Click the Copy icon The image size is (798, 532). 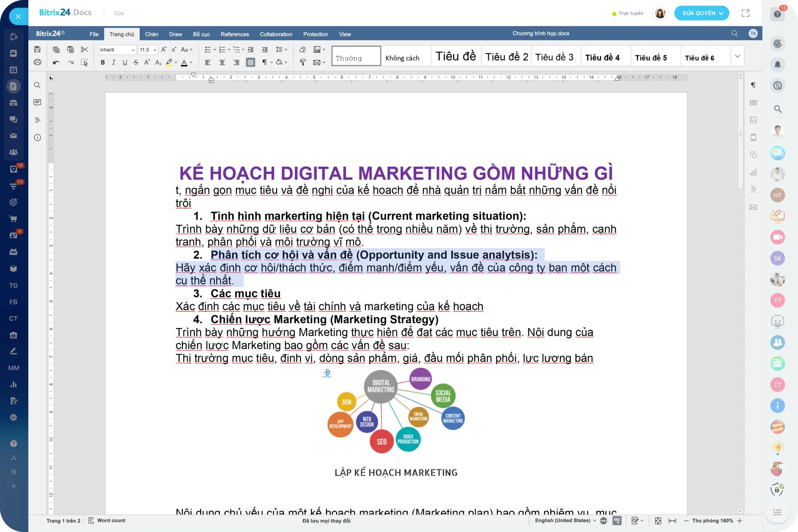pyautogui.click(x=56, y=50)
